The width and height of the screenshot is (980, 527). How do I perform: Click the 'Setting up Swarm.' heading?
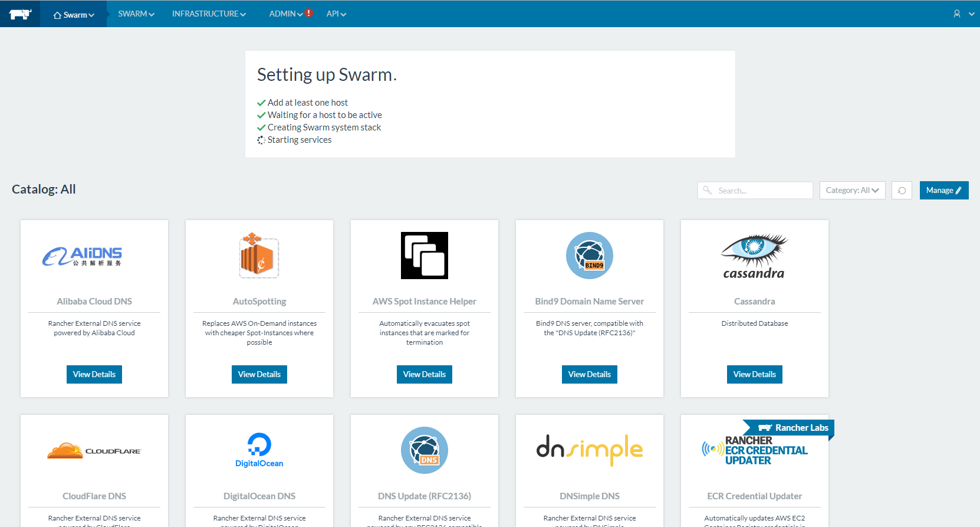(x=327, y=75)
